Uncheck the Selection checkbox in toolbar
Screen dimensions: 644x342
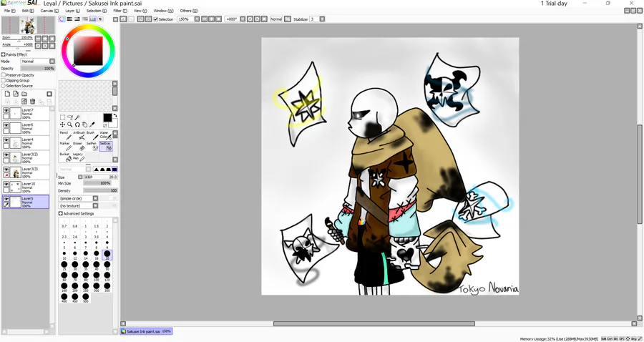coord(155,19)
